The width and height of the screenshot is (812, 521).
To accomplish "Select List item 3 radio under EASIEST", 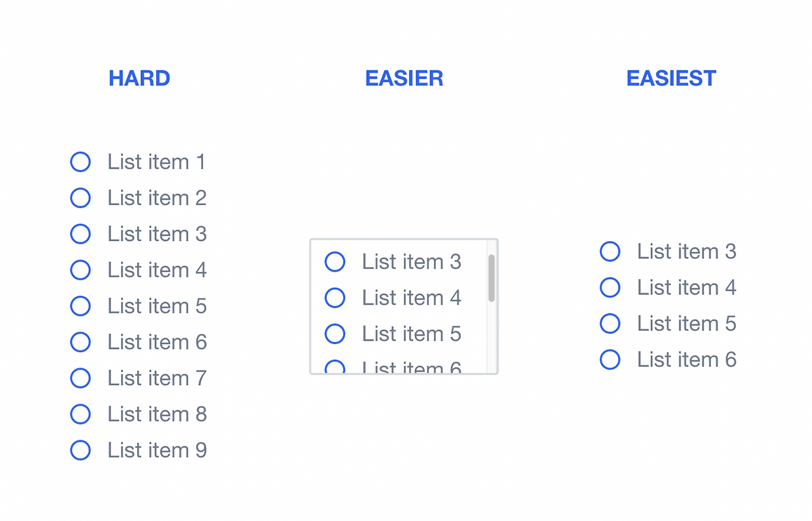I will coord(610,251).
